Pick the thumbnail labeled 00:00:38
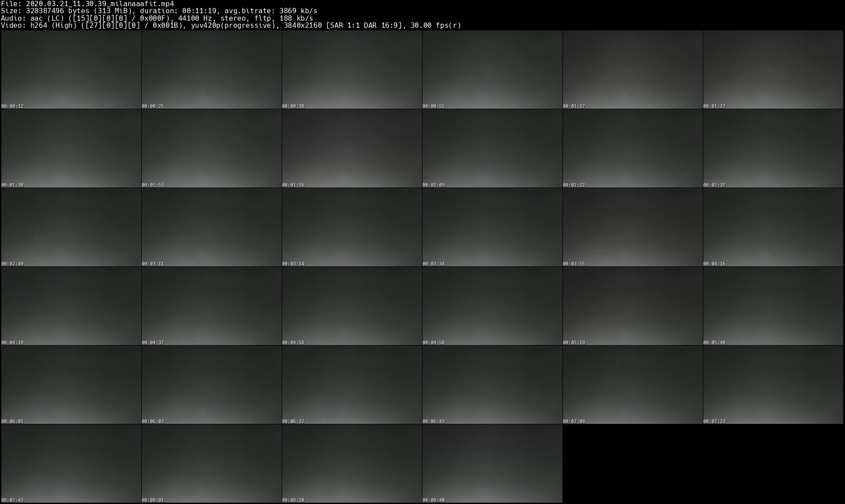 click(352, 70)
